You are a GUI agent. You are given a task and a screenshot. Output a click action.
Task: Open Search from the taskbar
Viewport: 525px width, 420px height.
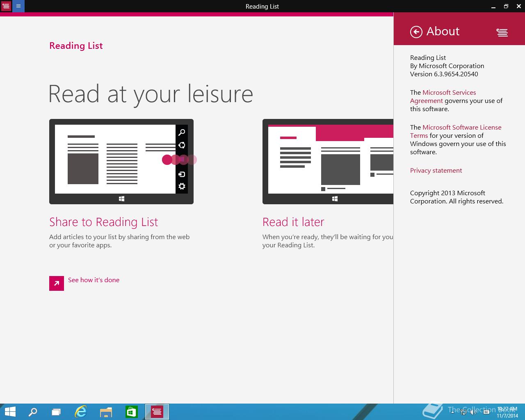tap(33, 412)
